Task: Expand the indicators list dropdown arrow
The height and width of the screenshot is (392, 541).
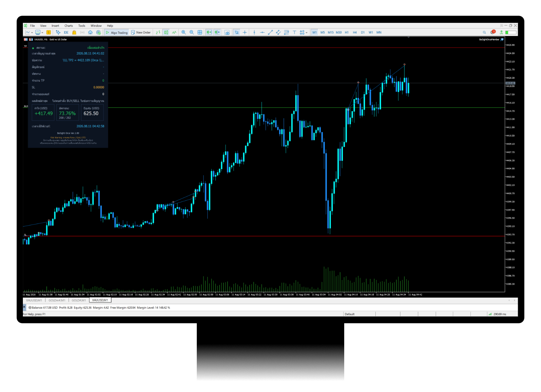Action: pos(42,33)
